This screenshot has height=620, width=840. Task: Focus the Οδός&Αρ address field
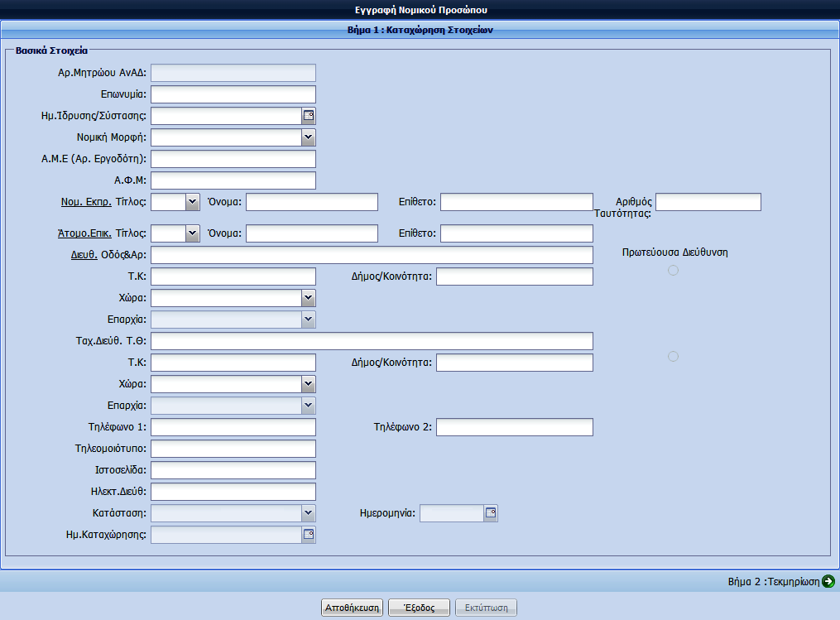[x=372, y=255]
